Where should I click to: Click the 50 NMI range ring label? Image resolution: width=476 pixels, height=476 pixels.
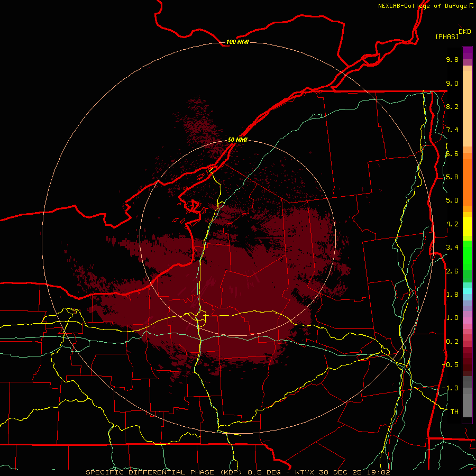pos(237,140)
